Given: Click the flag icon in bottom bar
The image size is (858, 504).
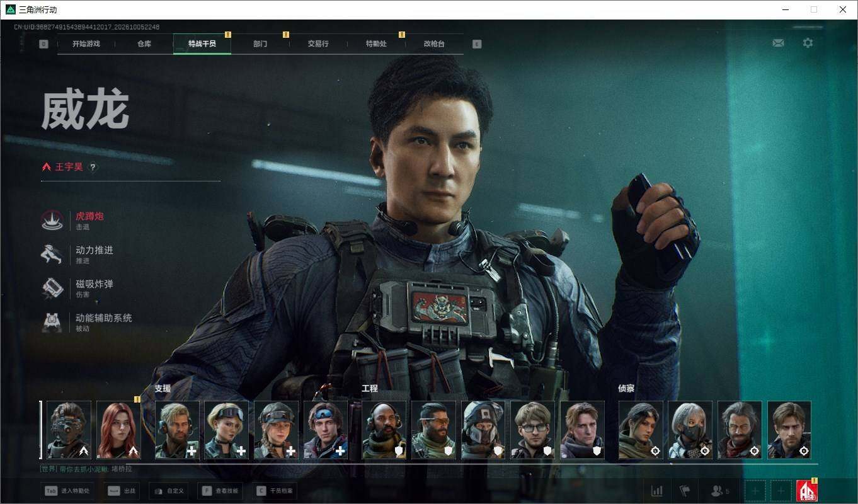Looking at the screenshot, I should tap(685, 491).
